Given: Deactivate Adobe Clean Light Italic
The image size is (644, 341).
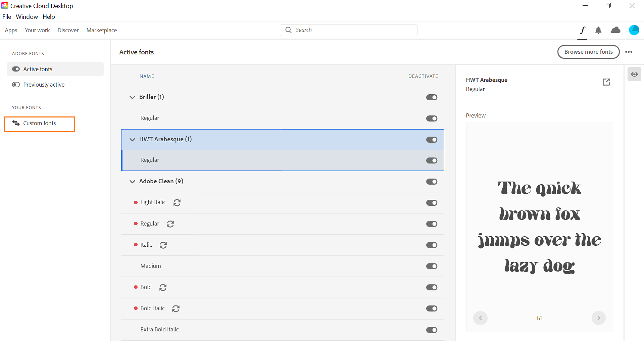Looking at the screenshot, I should pyautogui.click(x=432, y=203).
